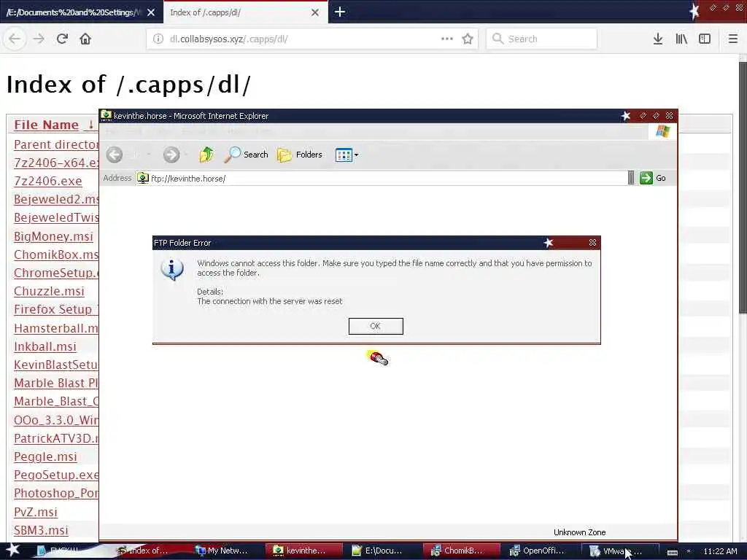Open Hamsterball link
747x560 pixels.
(56, 328)
